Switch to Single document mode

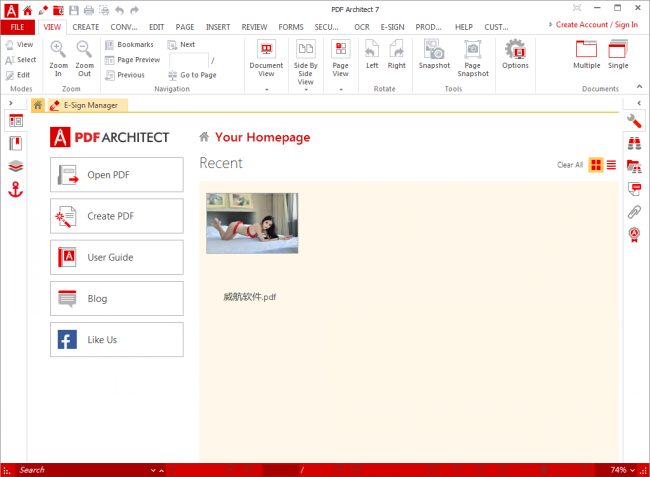pyautogui.click(x=618, y=54)
